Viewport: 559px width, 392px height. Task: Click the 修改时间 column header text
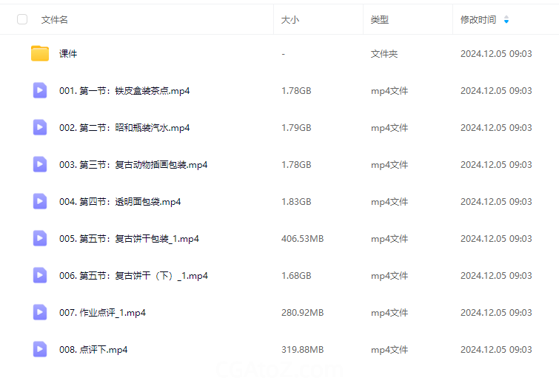pos(478,20)
